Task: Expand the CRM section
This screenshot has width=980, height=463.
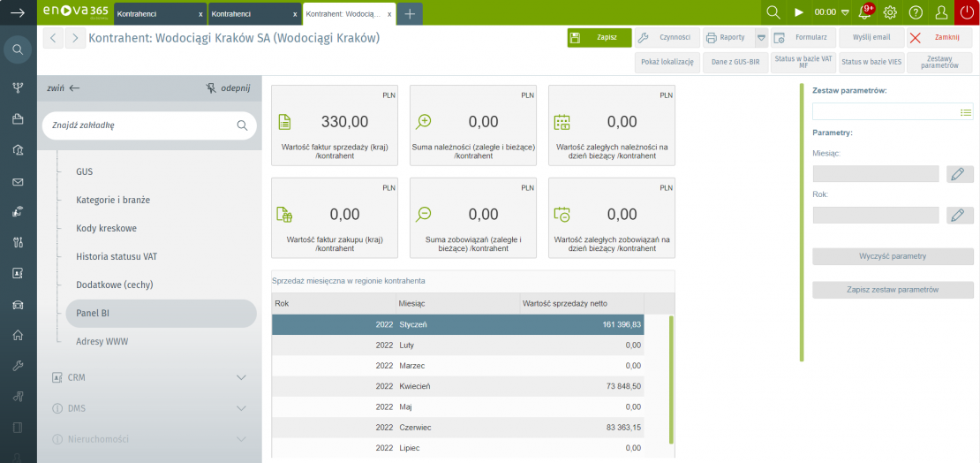Action: coord(241,377)
